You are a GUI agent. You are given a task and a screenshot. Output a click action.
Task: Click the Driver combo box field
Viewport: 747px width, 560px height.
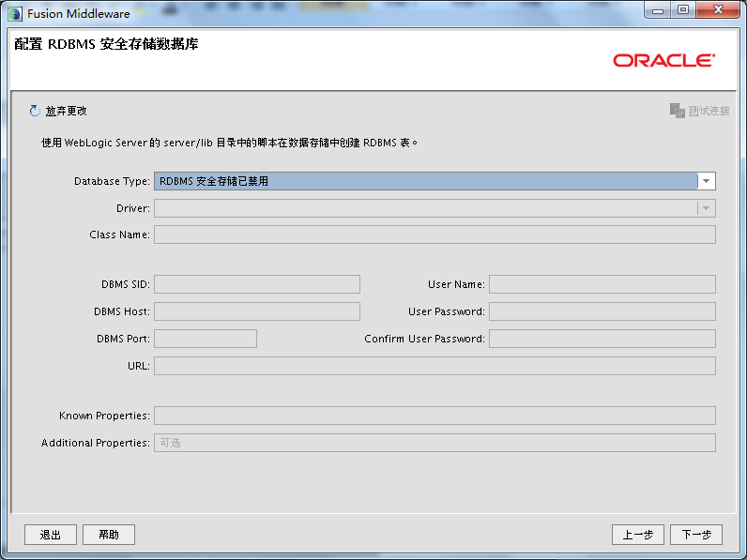[x=434, y=208]
